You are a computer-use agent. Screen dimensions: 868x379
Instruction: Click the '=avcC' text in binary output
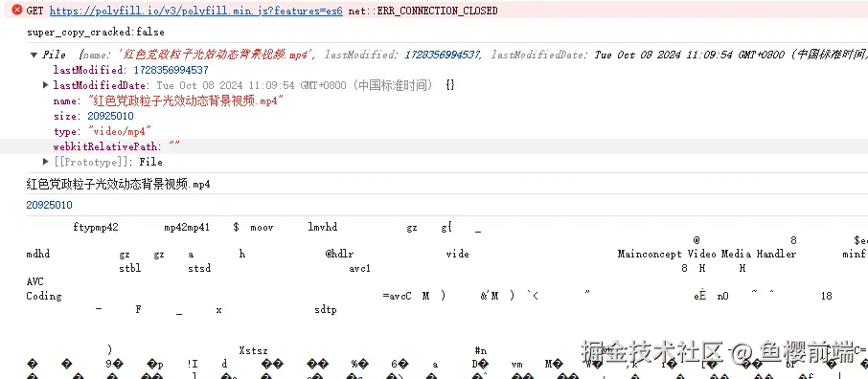pos(397,296)
